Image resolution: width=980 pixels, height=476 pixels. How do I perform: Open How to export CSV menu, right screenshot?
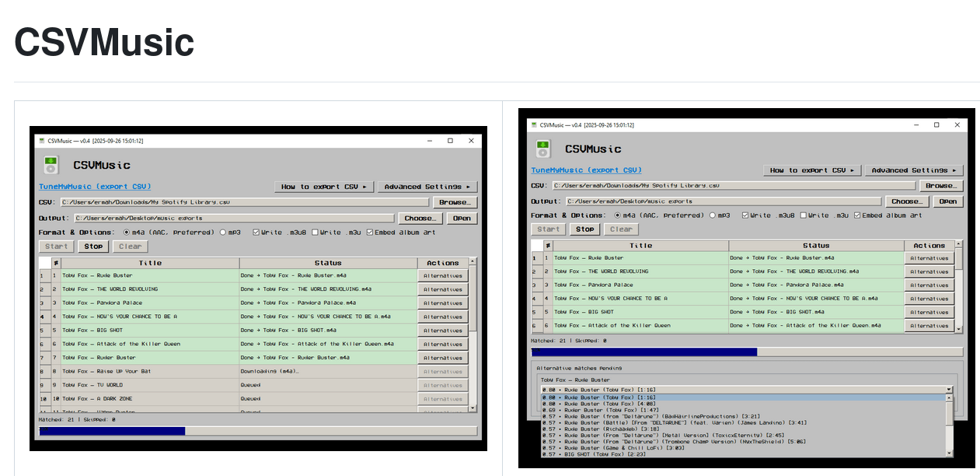(x=811, y=170)
